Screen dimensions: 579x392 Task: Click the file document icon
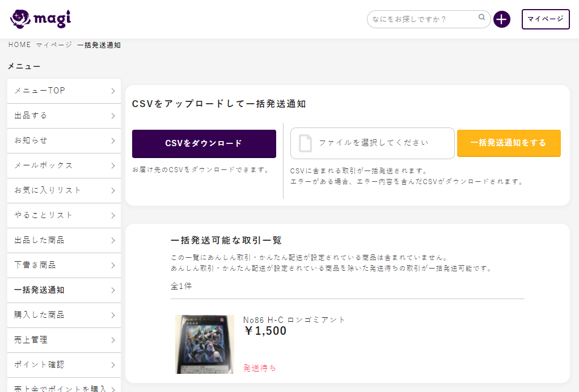point(305,143)
